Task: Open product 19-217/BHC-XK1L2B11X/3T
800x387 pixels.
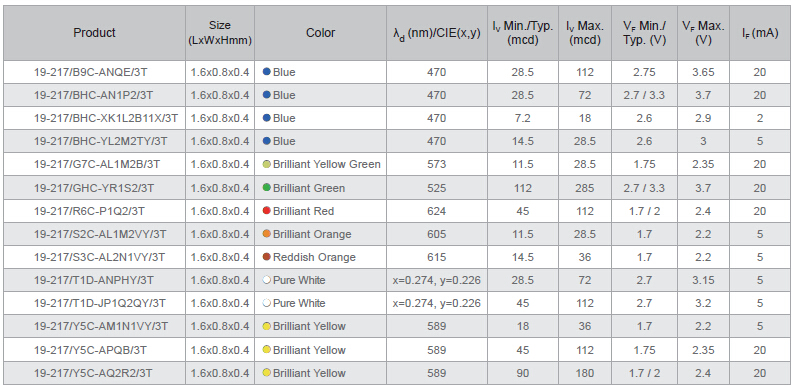Action: (106, 118)
